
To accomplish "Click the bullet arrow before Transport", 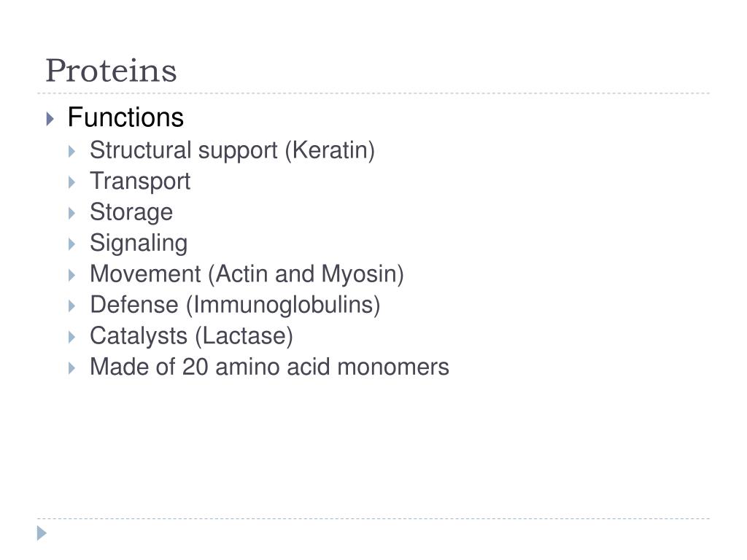I will [72, 182].
